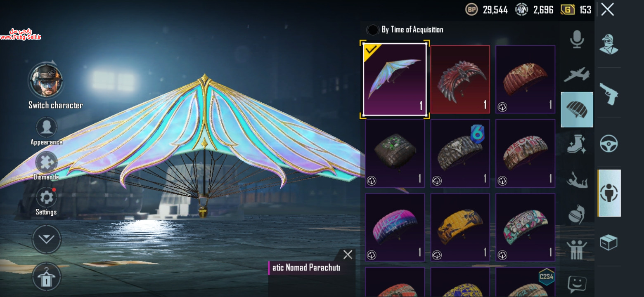This screenshot has width=644, height=297.
Task: Open the crate box inventory tab
Action: click(x=609, y=243)
